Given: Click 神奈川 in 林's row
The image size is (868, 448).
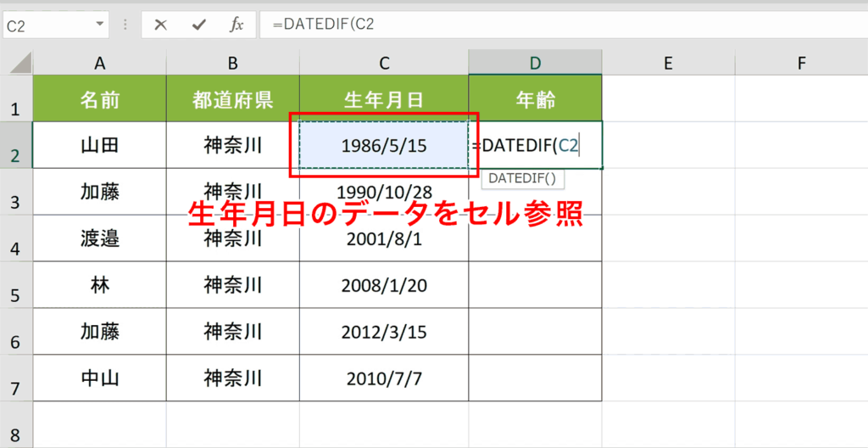Looking at the screenshot, I should 233,285.
